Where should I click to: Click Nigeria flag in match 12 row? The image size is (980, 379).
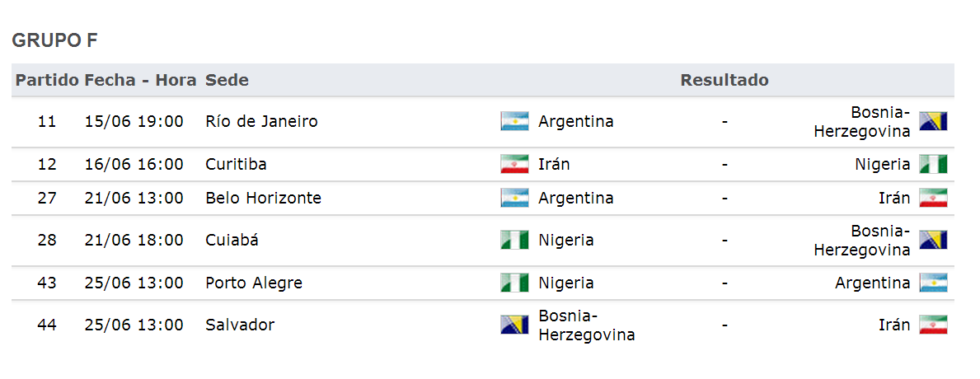[933, 164]
